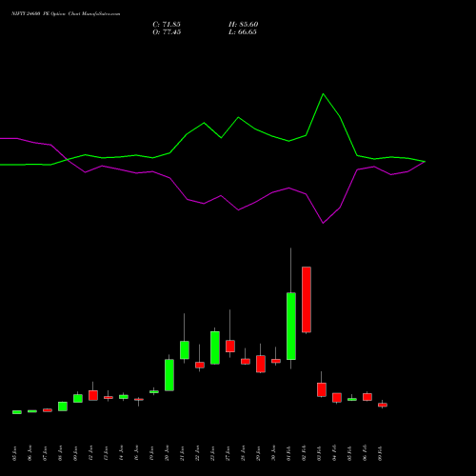Click the '16 Jan' date label
Viewport: 476px width, 476px height.
point(136,453)
